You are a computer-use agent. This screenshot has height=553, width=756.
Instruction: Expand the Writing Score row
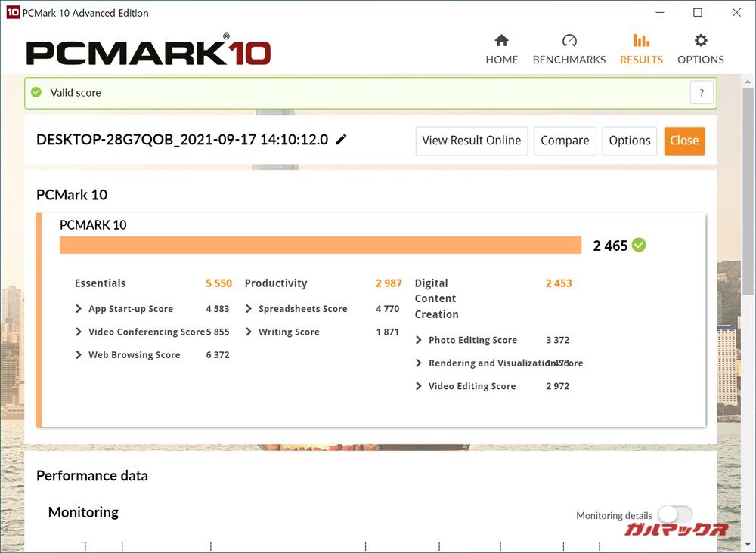tap(249, 332)
